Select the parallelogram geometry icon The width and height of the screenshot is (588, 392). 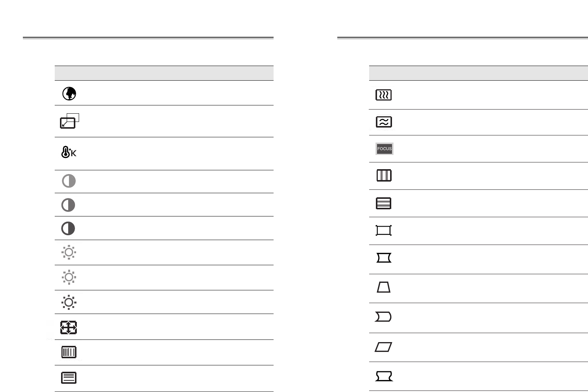(x=383, y=347)
